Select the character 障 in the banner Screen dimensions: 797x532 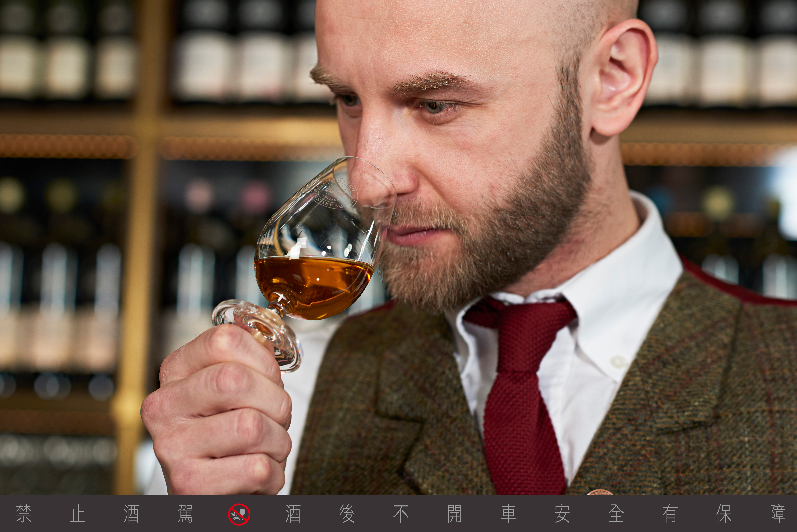(x=778, y=513)
